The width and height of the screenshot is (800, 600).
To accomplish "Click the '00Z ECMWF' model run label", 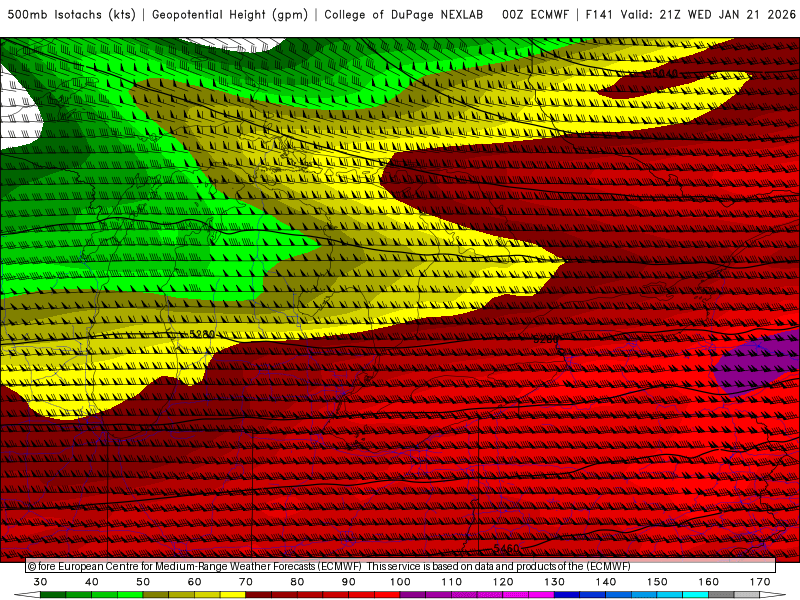I will click(535, 15).
